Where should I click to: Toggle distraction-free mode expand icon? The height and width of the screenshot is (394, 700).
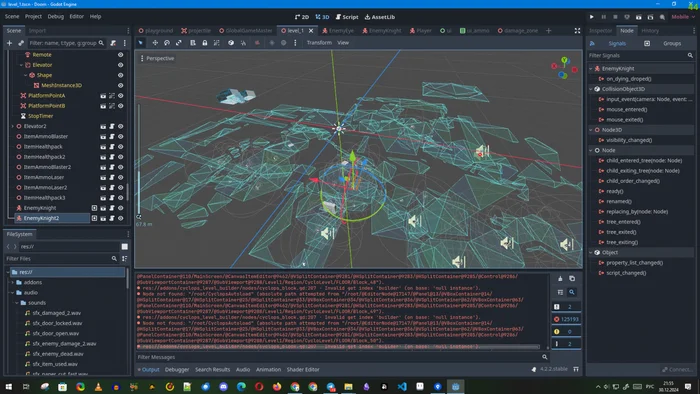pos(577,30)
